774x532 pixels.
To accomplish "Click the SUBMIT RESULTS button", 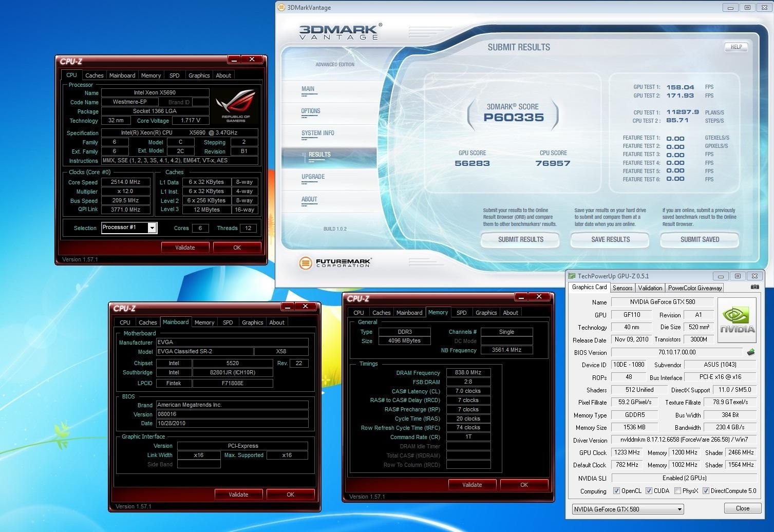I will [x=520, y=239].
